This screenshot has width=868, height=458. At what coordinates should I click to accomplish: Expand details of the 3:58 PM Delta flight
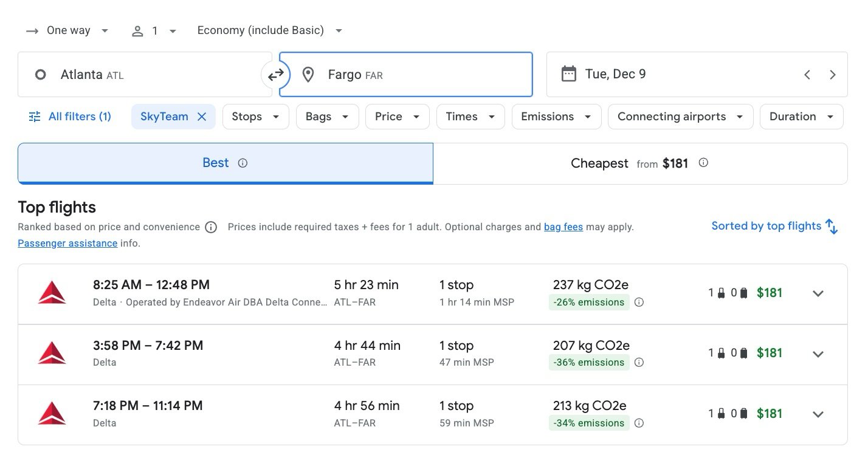pyautogui.click(x=818, y=354)
